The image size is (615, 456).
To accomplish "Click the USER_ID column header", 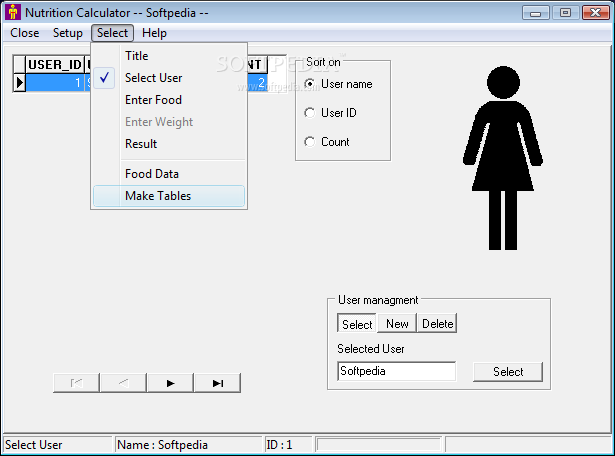I will (55, 64).
